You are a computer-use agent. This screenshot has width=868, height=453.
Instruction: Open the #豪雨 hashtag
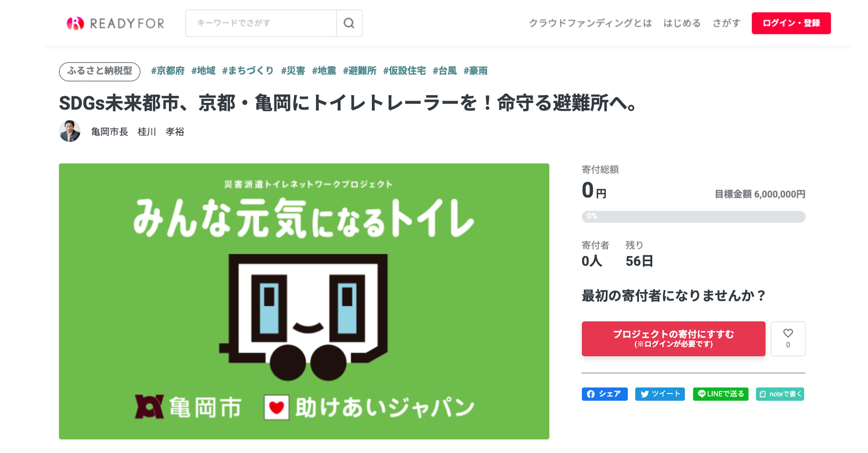tap(476, 70)
